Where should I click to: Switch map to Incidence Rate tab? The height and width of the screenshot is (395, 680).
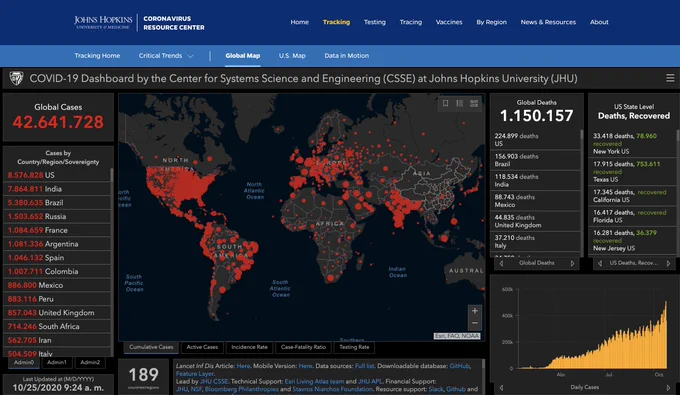249,347
